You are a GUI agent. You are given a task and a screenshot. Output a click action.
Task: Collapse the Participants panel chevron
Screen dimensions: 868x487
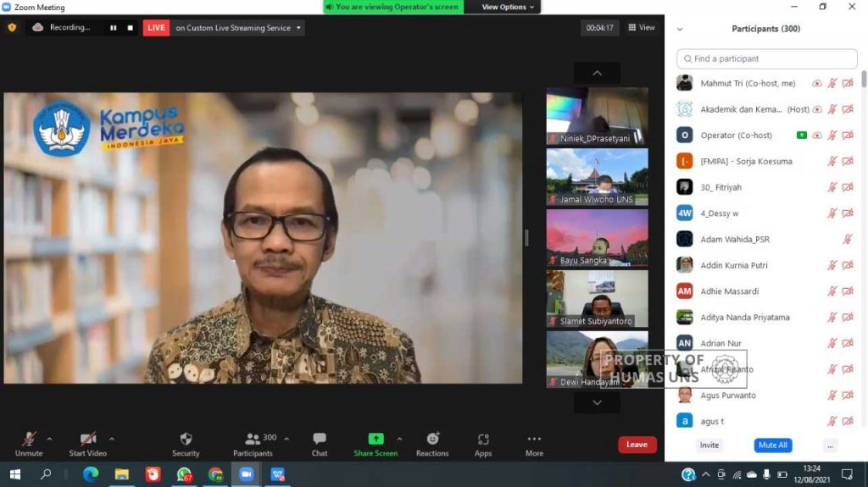click(x=680, y=30)
